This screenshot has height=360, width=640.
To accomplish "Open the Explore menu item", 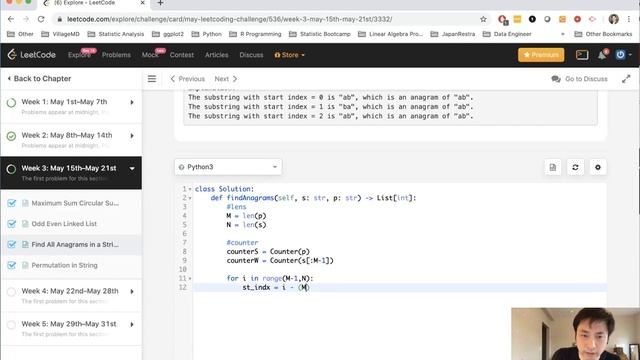I will (x=80, y=55).
